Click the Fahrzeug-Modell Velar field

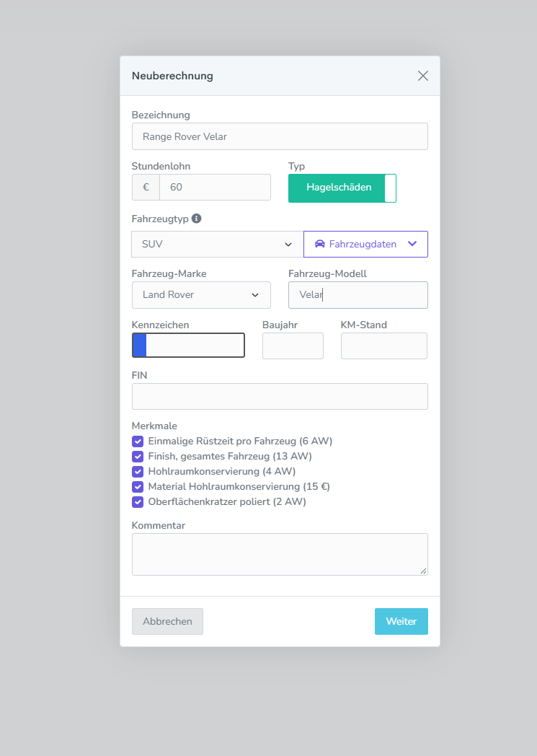pos(358,295)
